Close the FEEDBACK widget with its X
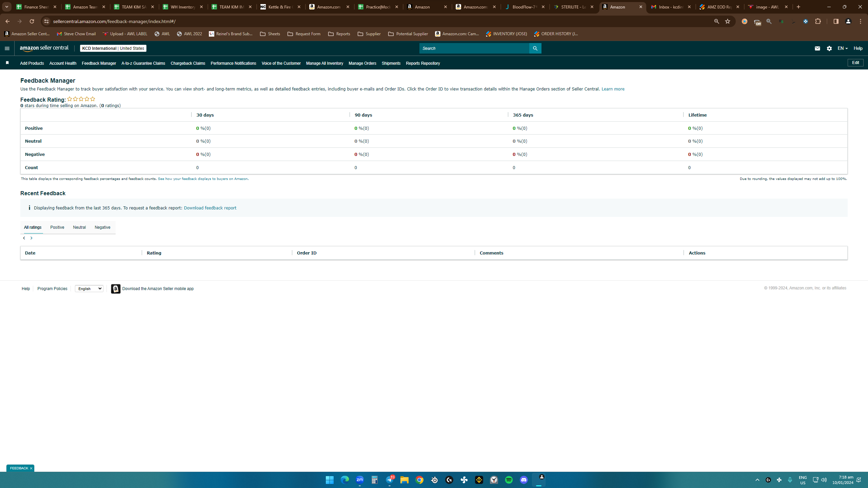This screenshot has width=868, height=488. click(31, 468)
